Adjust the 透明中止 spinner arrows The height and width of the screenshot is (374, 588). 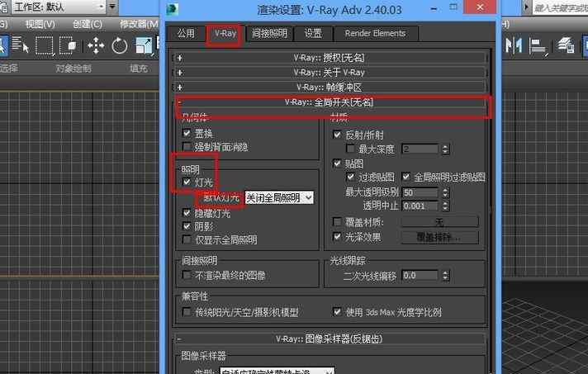[445, 206]
